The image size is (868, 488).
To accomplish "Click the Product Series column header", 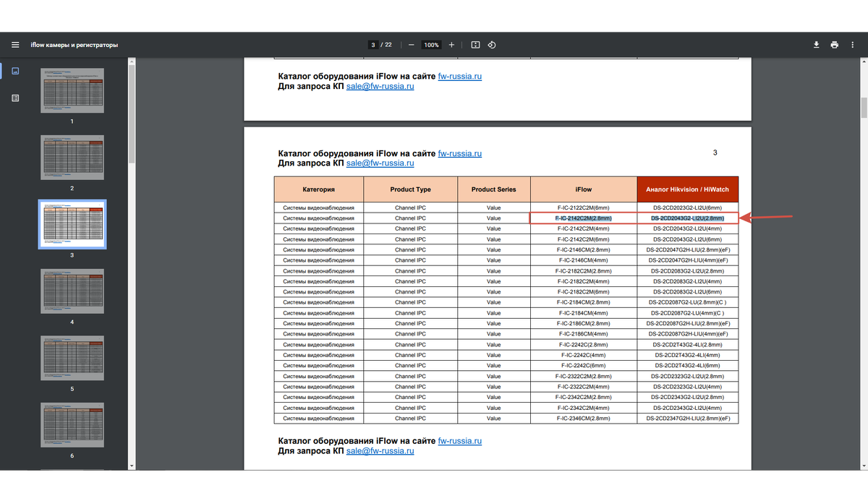I will pyautogui.click(x=494, y=189).
